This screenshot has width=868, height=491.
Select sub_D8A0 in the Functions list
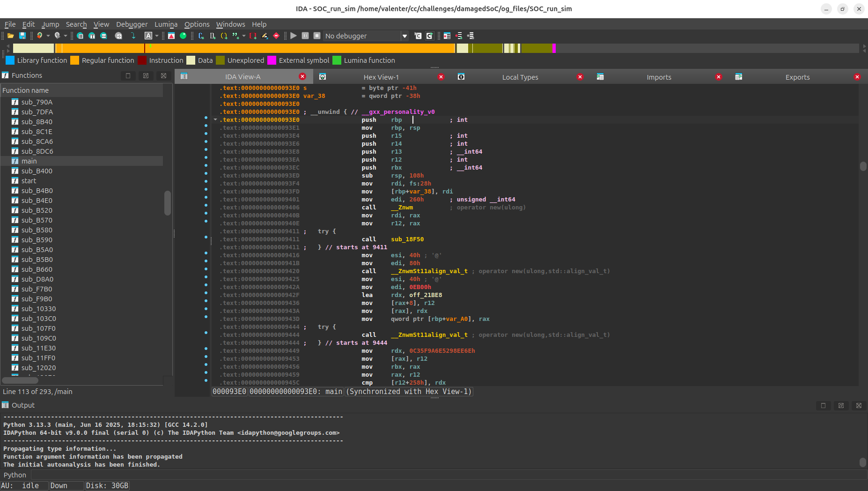pos(82,279)
